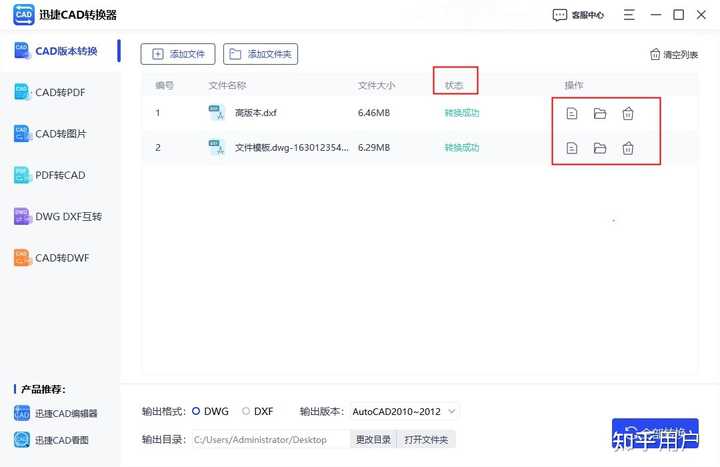Click the 操作 column header
The image size is (720, 467).
(x=574, y=85)
